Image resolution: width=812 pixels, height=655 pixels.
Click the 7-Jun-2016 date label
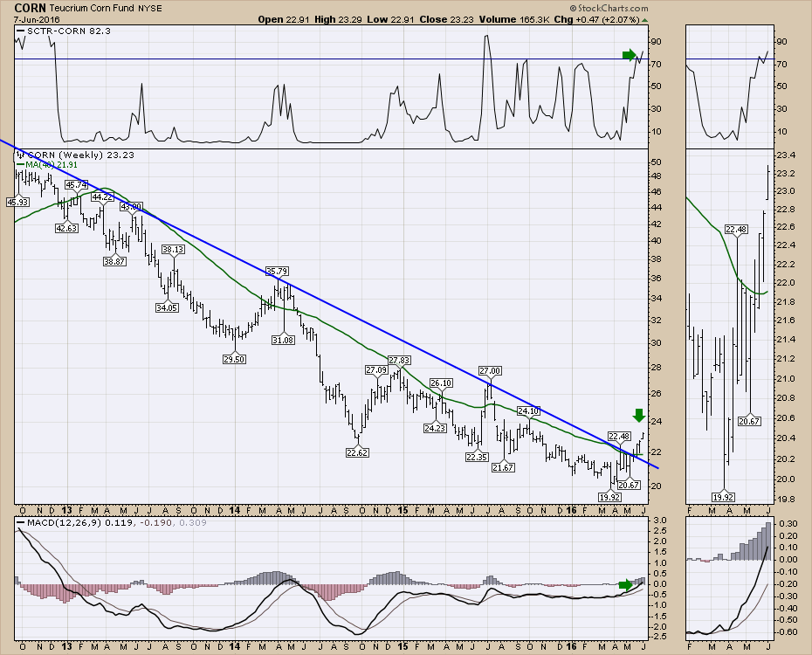[37, 20]
